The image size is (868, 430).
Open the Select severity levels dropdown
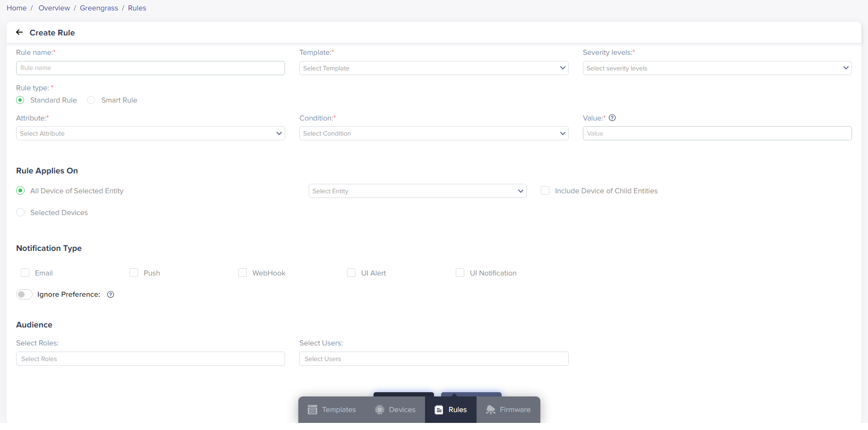(x=717, y=68)
